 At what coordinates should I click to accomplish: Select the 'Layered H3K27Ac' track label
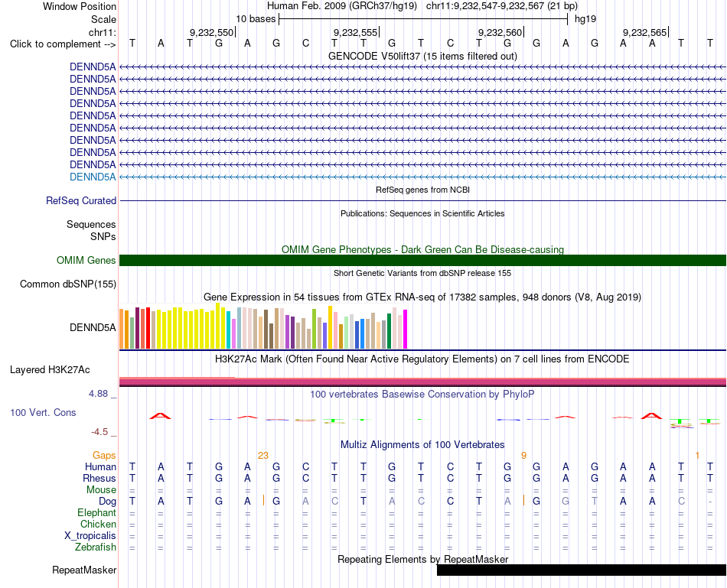(x=50, y=370)
